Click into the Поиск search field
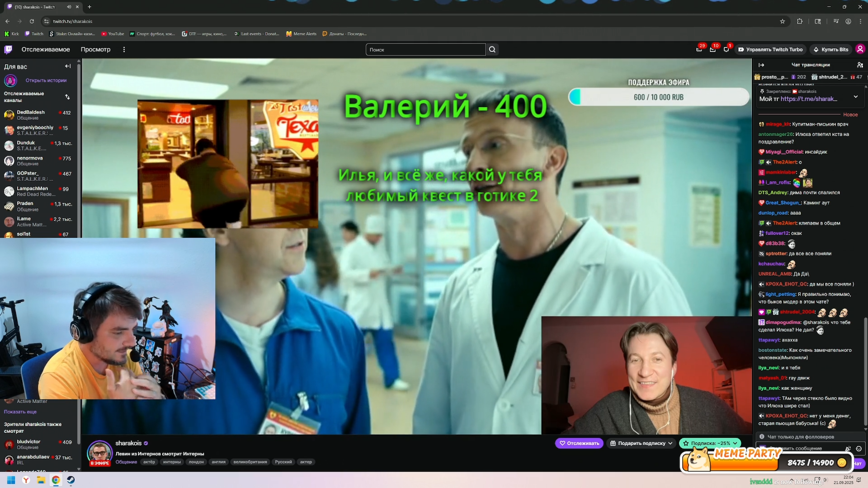This screenshot has height=488, width=868. coord(425,50)
